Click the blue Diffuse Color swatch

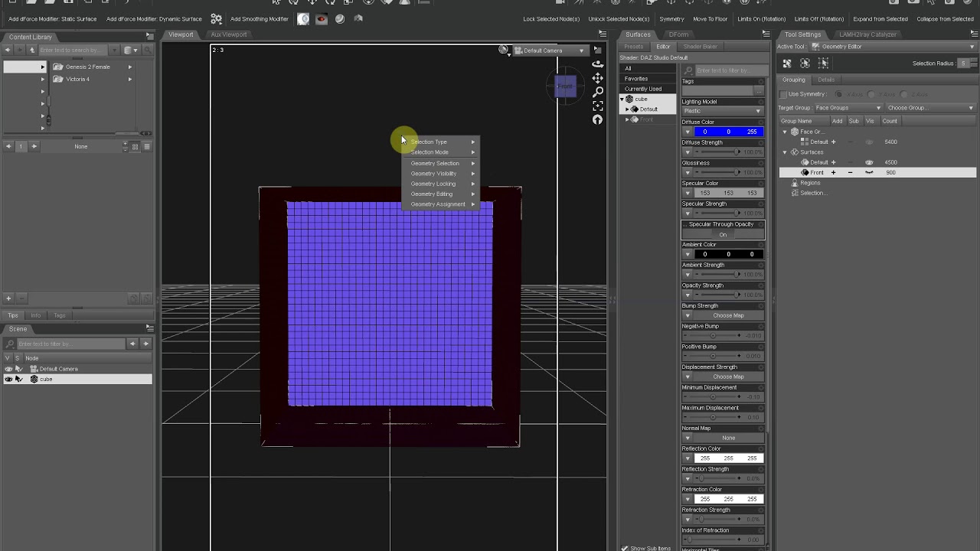click(728, 132)
